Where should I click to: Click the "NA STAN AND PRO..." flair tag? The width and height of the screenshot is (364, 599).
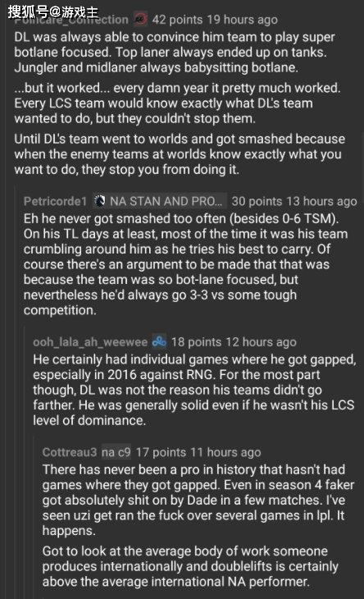click(x=166, y=201)
